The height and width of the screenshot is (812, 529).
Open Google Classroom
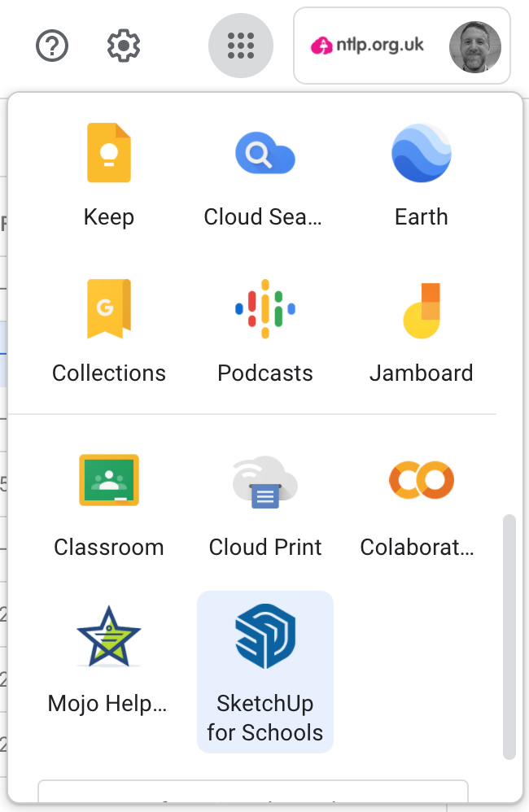click(109, 506)
